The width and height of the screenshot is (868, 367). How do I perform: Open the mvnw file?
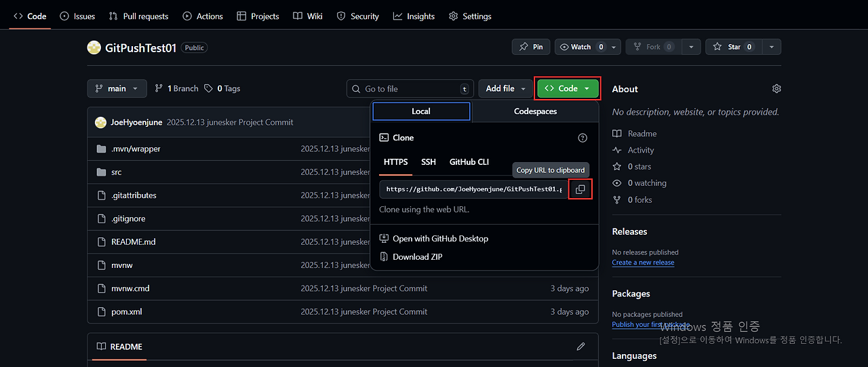tap(122, 265)
